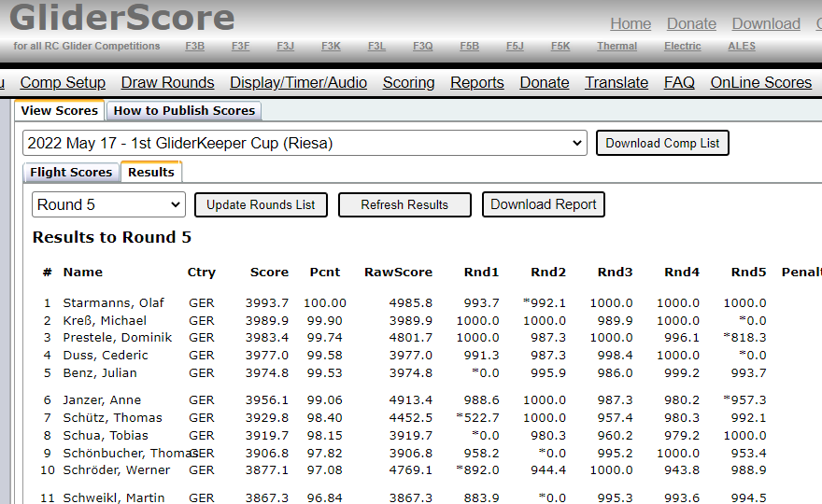Screen dimensions: 822x504
Task: Select the row name Starmanns, Olaf
Action: coord(113,302)
